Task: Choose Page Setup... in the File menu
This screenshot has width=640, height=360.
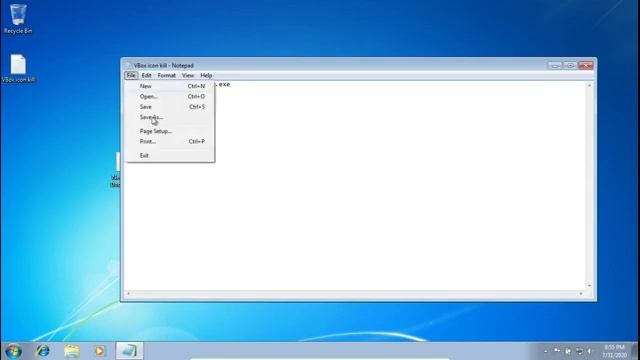Action: point(170,131)
